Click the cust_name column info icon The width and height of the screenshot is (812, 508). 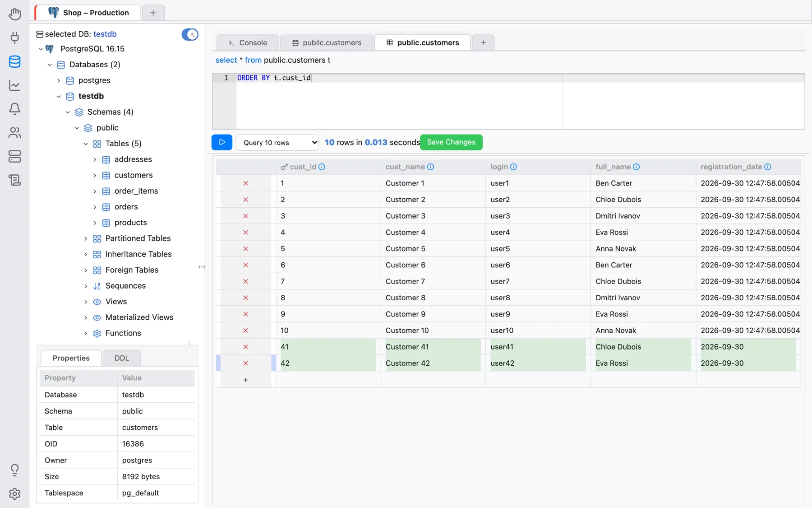pos(430,167)
